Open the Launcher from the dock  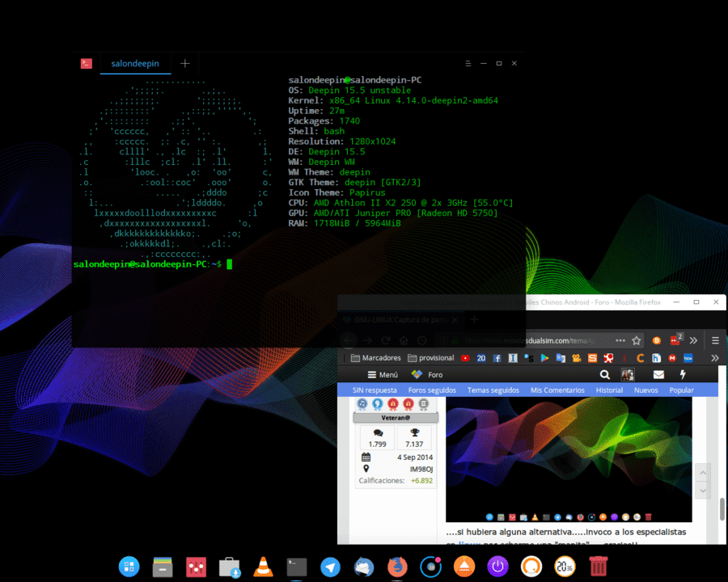(x=129, y=566)
